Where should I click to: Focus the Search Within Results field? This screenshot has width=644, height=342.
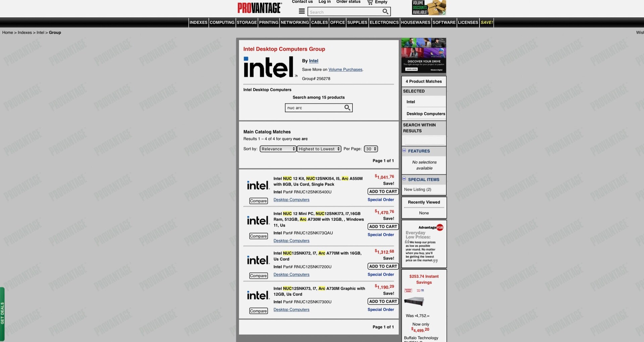point(425,140)
